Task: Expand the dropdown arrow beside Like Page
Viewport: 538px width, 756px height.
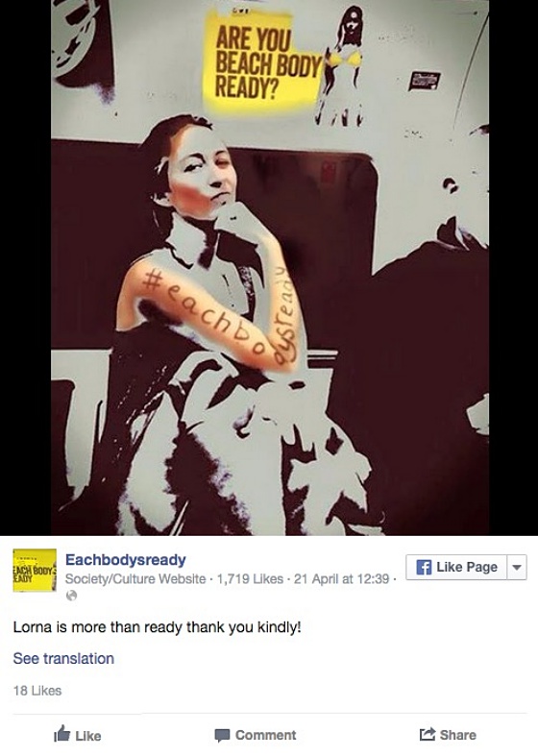Action: point(517,567)
